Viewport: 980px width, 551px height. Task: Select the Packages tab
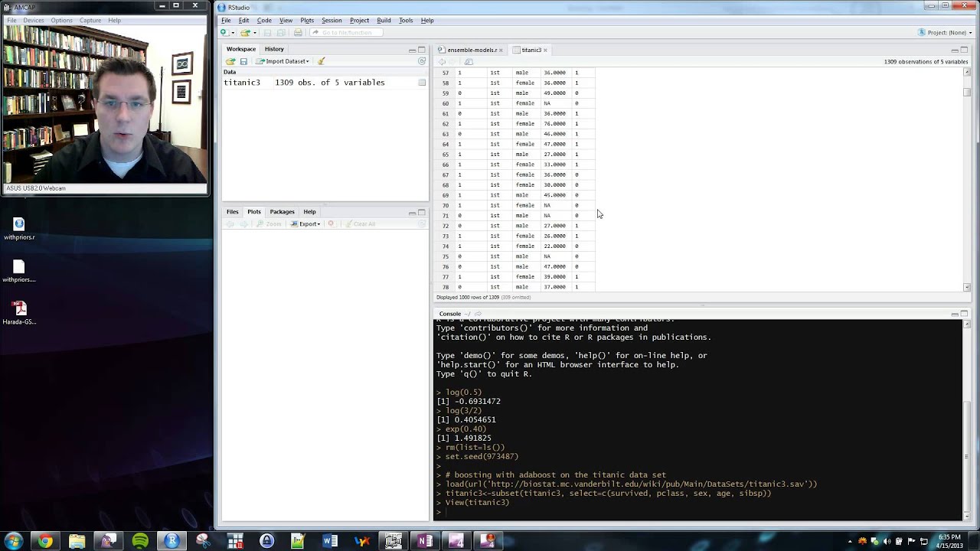pos(282,212)
